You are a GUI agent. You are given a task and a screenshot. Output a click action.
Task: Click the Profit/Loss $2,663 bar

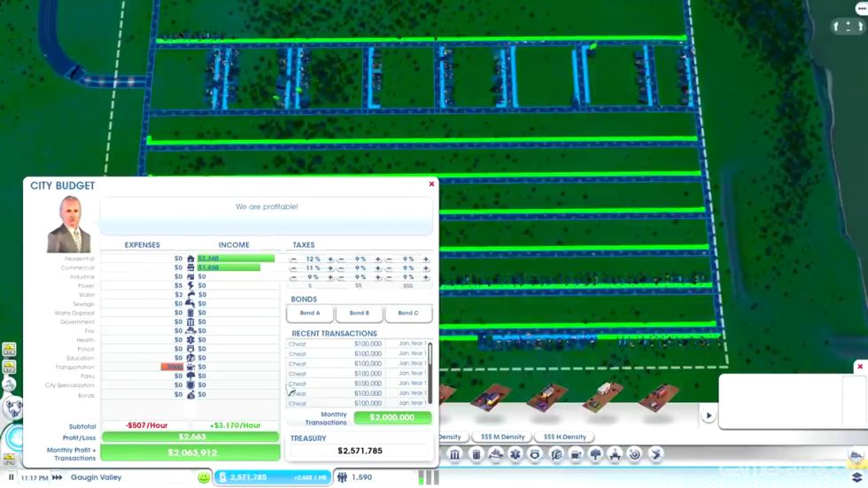click(x=190, y=438)
